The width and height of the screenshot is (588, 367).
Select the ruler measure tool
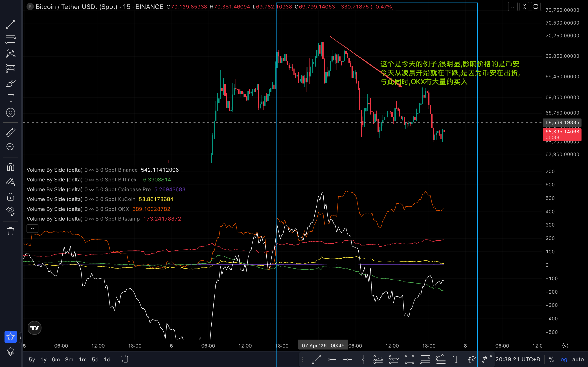(10, 133)
